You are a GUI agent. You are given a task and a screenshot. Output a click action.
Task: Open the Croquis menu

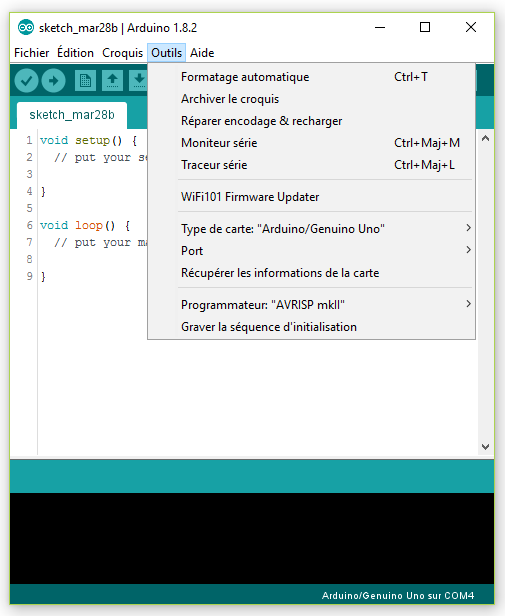tap(122, 53)
